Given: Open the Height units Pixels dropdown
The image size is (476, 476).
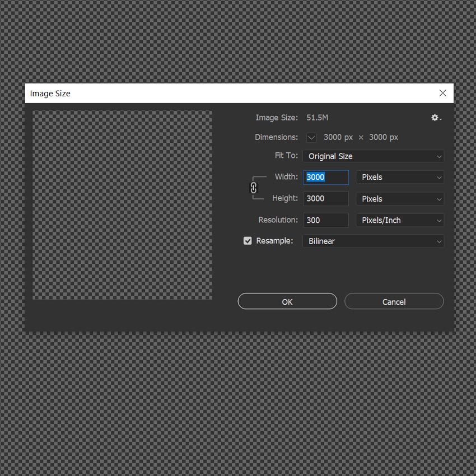Looking at the screenshot, I should click(x=400, y=199).
